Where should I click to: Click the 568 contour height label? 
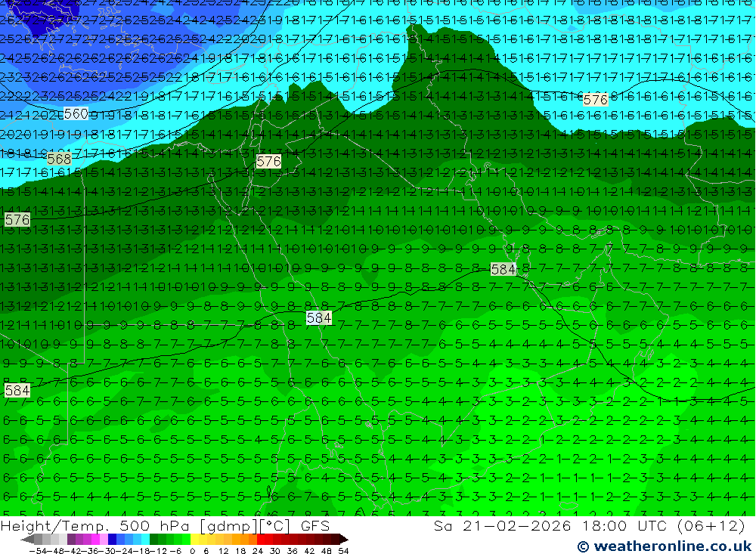click(x=59, y=159)
